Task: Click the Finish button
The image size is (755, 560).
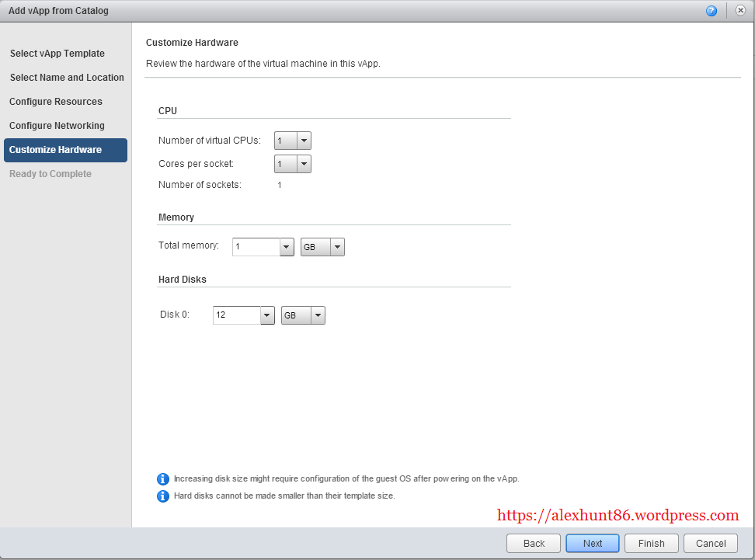Action: click(x=652, y=543)
